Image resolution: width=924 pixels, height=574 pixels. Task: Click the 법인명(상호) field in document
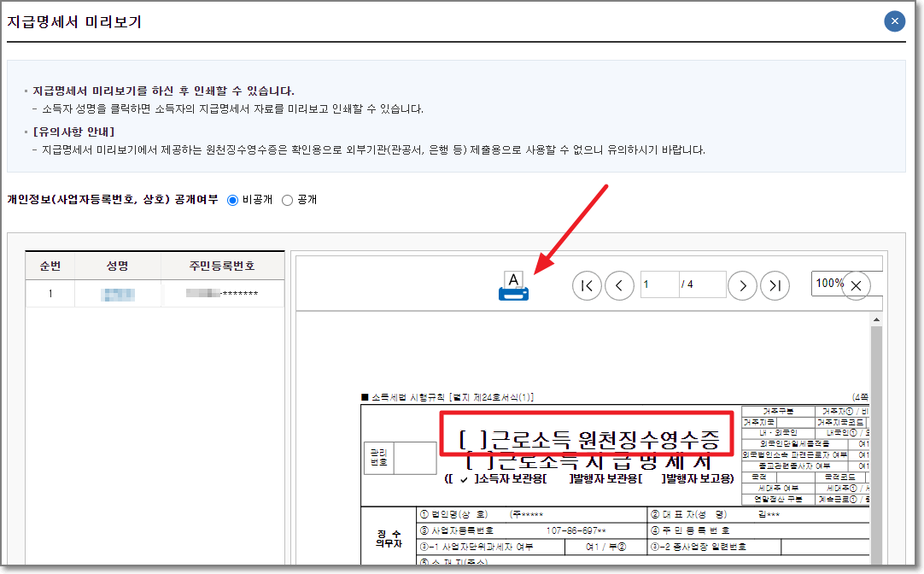point(531,514)
